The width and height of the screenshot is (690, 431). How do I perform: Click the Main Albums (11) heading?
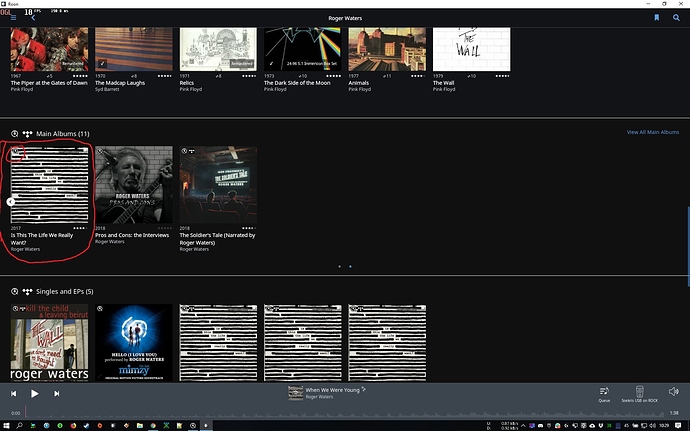(62, 133)
